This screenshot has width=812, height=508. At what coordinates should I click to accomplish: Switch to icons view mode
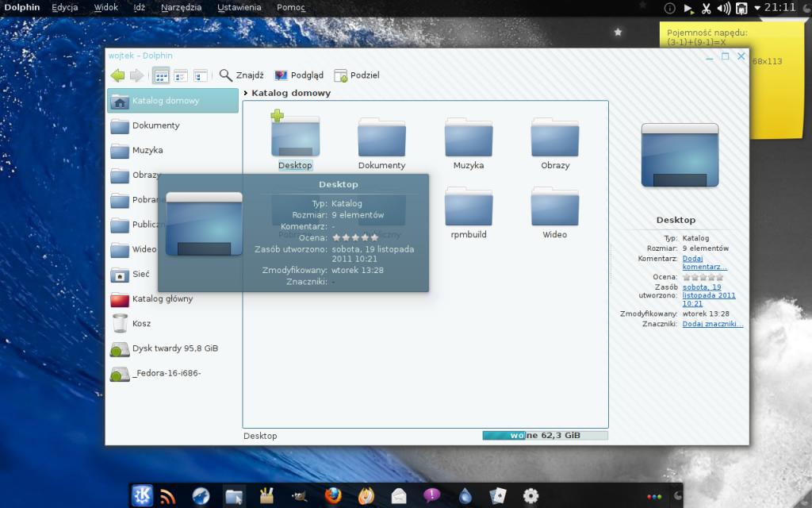click(161, 76)
